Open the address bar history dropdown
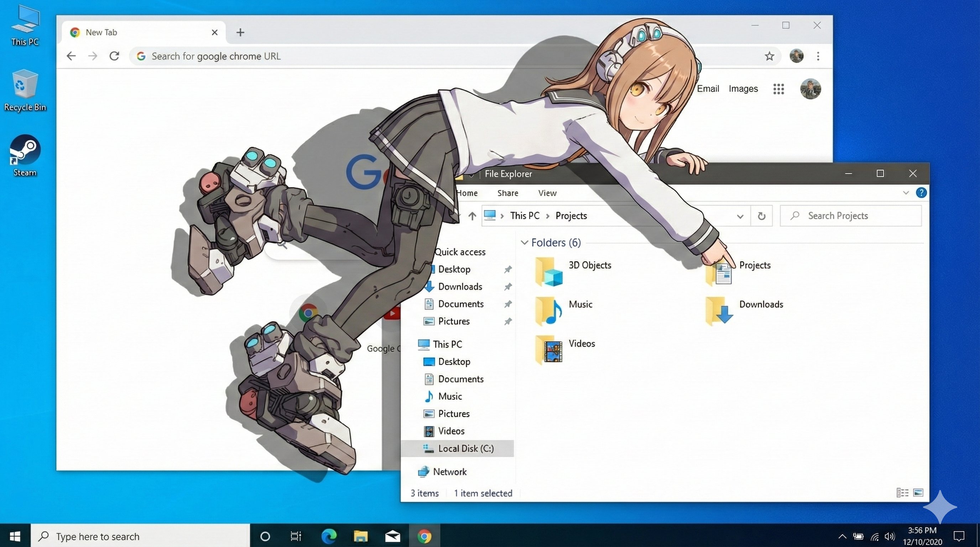Image resolution: width=980 pixels, height=547 pixels. [x=740, y=216]
